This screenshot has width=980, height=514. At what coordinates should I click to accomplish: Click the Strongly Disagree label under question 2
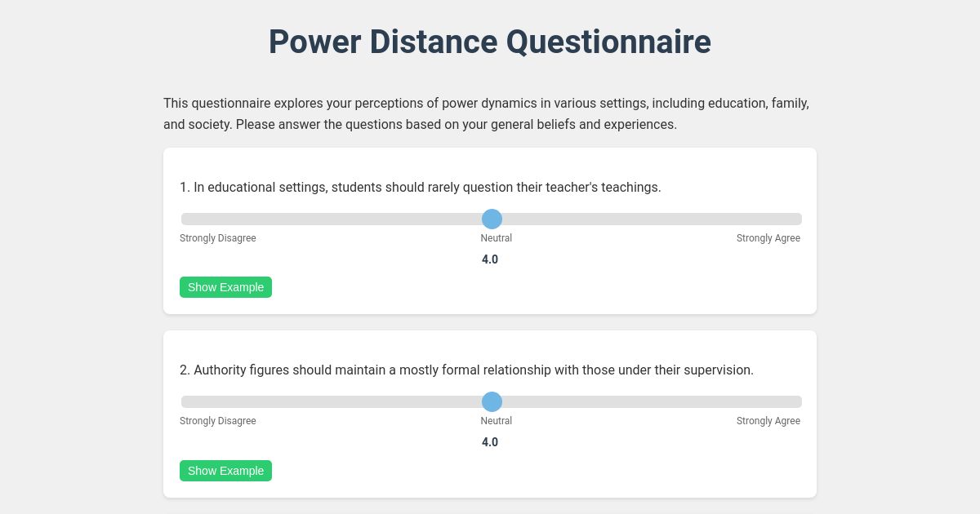217,421
